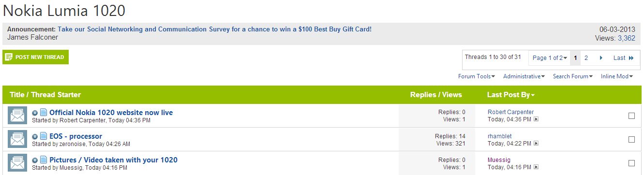644x175 pixels.
Task: Select the EOS - processor thread checkbox
Action: [631, 139]
